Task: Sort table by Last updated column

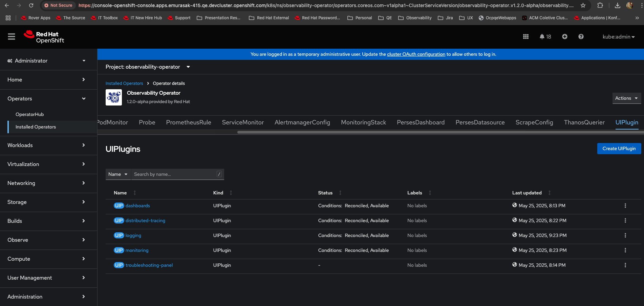Action: 527,193
